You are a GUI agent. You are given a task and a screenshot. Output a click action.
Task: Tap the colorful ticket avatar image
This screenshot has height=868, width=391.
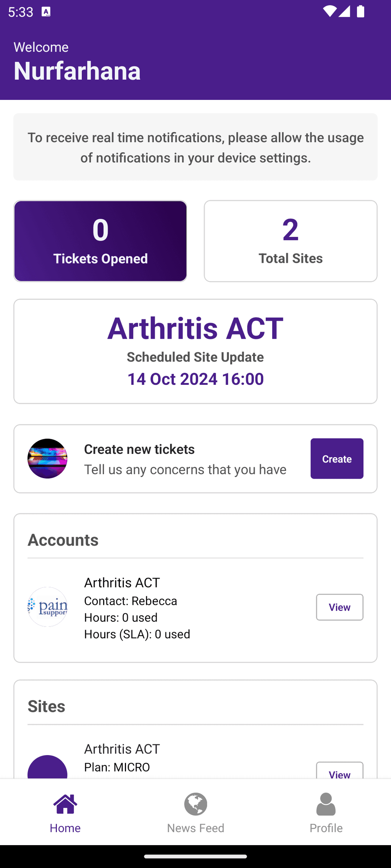point(47,458)
